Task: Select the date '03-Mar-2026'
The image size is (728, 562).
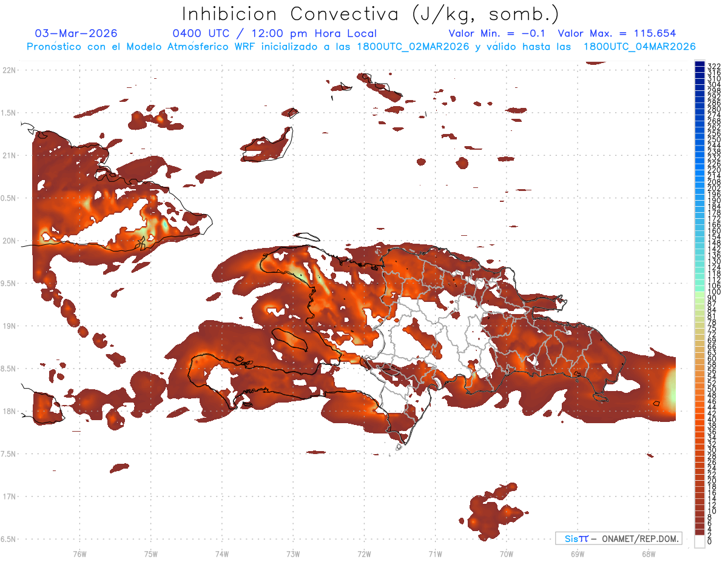Action: pyautogui.click(x=76, y=33)
